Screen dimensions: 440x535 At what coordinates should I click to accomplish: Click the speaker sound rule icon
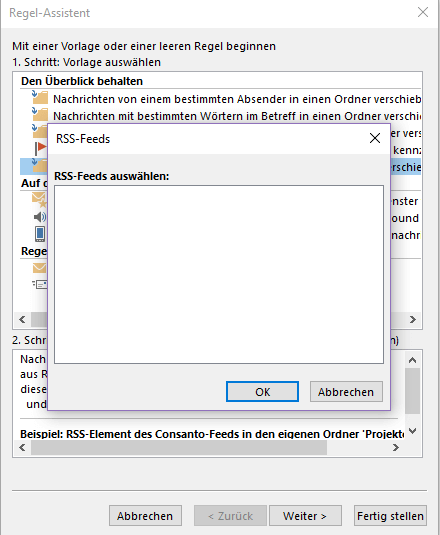[x=40, y=217]
